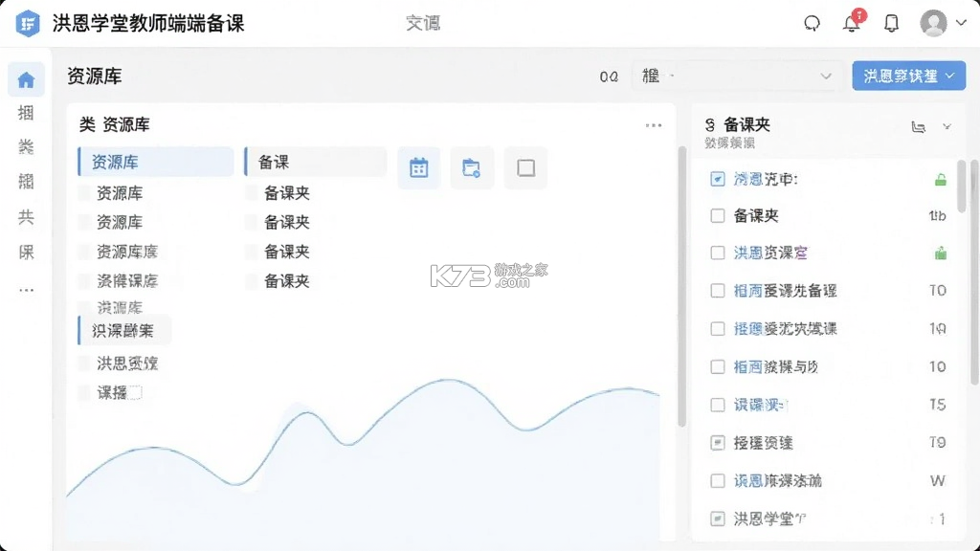Open the last 备课夹 item in list

(x=286, y=281)
